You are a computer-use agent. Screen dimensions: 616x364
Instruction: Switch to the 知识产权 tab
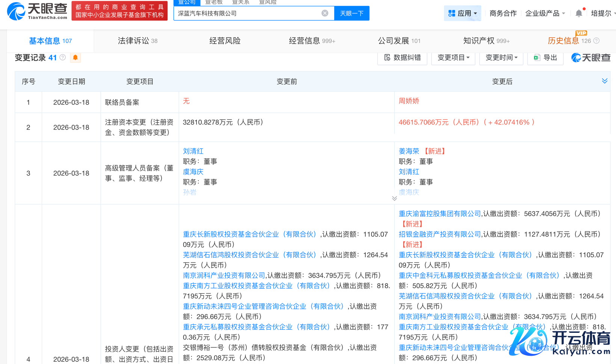(x=486, y=41)
